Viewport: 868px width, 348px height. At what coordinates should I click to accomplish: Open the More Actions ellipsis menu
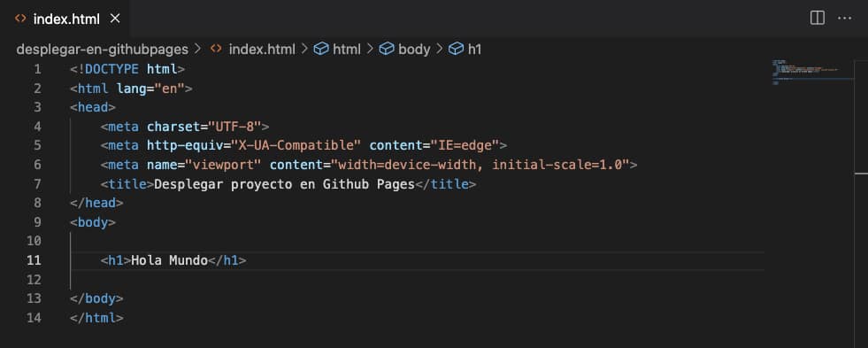844,19
